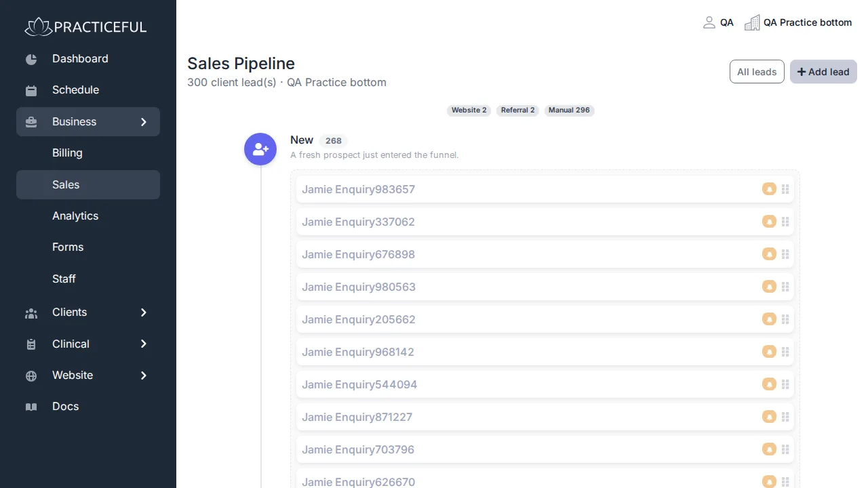
Task: Open the Billing menu item
Action: [x=88, y=153]
